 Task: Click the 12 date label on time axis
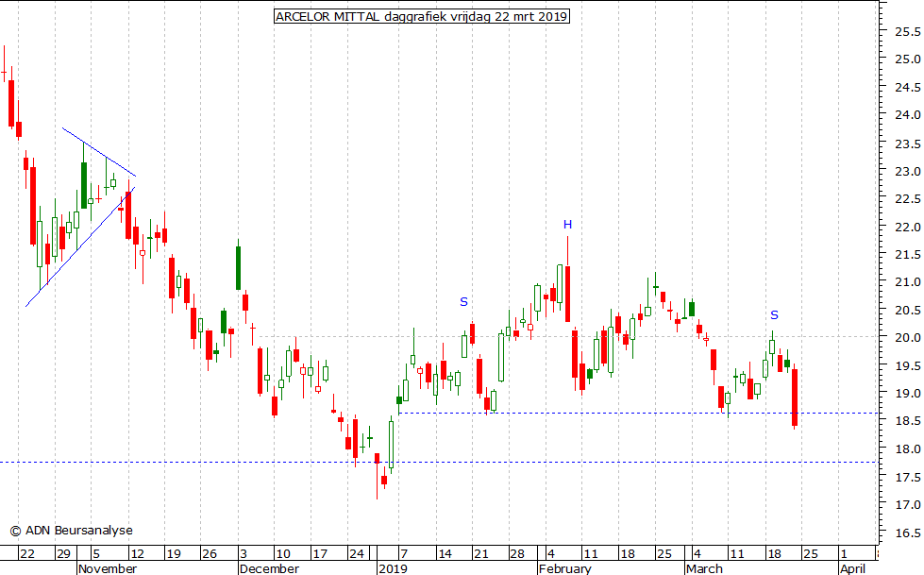[x=137, y=554]
